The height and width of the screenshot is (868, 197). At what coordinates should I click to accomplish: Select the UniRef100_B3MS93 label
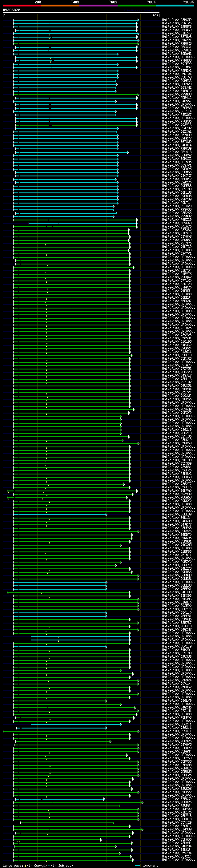point(177,596)
